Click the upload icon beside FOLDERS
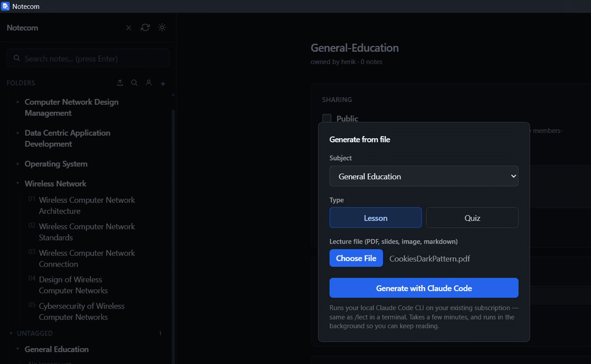This screenshot has width=591, height=364. pyautogui.click(x=120, y=83)
